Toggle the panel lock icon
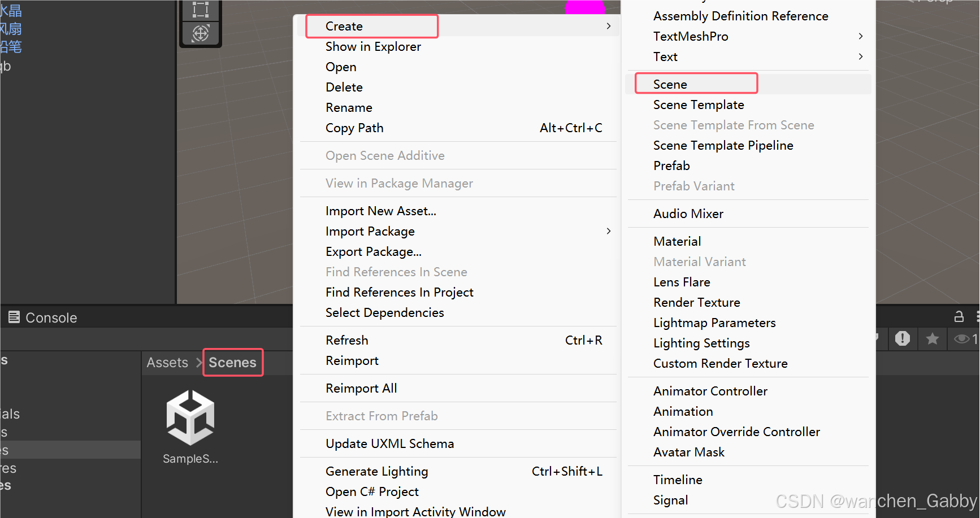980x518 pixels. pos(959,317)
